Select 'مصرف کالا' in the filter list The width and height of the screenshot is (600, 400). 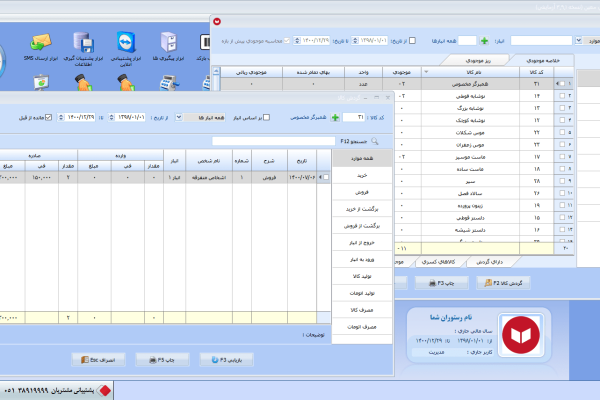click(362, 310)
